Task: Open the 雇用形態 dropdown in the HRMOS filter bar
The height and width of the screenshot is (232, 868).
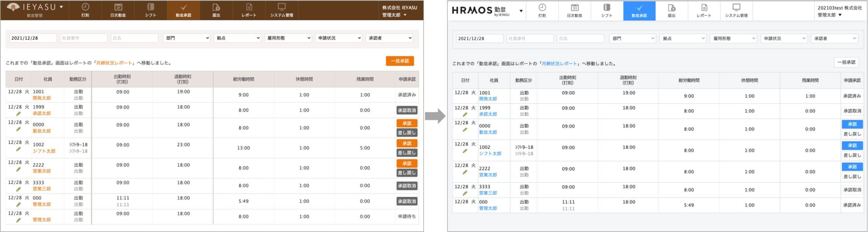Action: coord(733,39)
